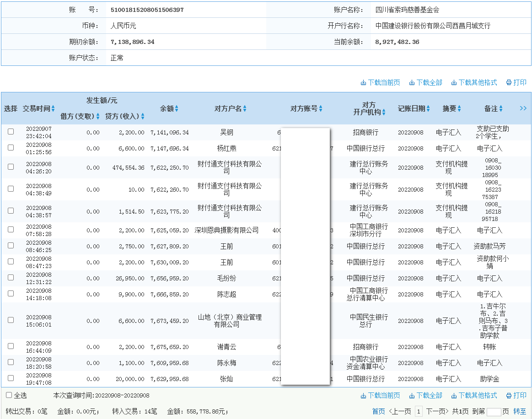The width and height of the screenshot is (532, 419).
Task: Check the 毛纷纷 transaction row
Action: (11, 278)
